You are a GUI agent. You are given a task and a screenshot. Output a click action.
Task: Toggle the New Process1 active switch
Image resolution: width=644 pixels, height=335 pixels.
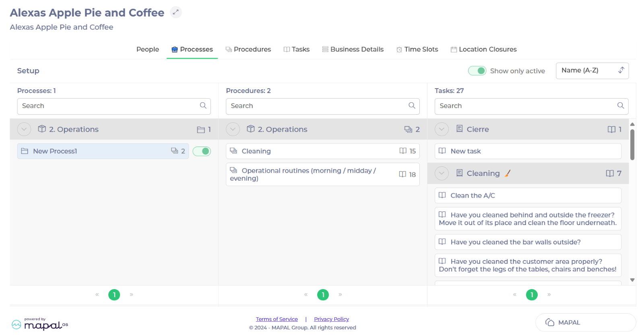202,151
